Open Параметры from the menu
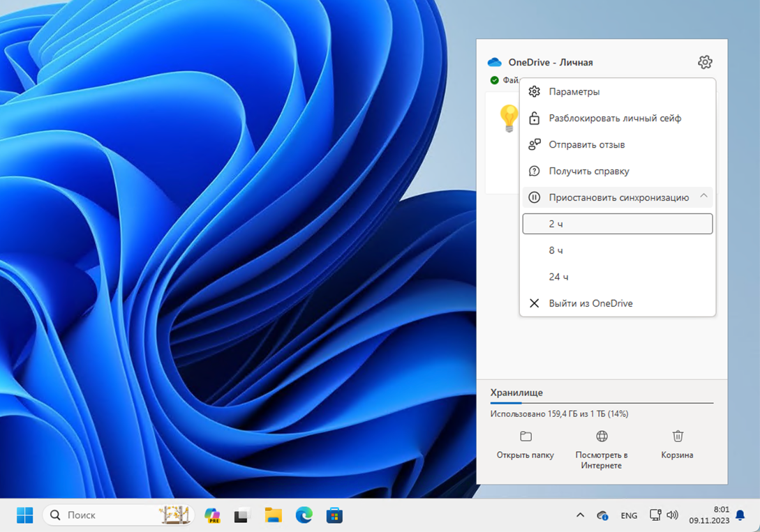 (574, 92)
